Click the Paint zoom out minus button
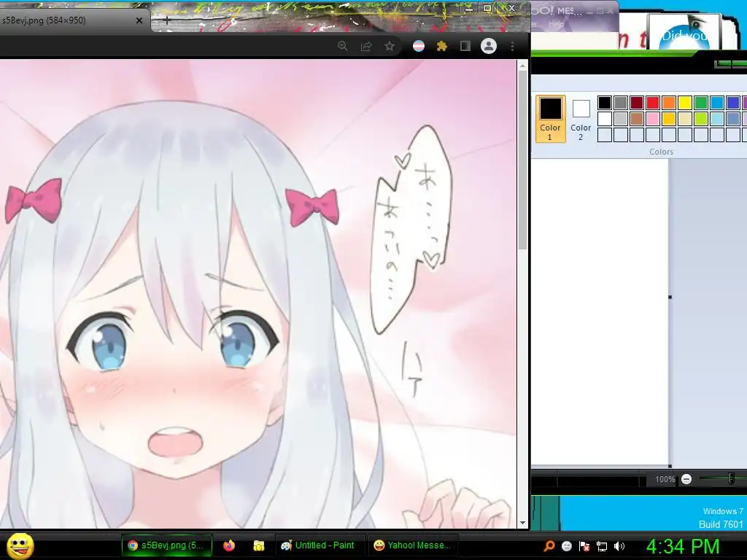747x560 pixels. tap(686, 480)
